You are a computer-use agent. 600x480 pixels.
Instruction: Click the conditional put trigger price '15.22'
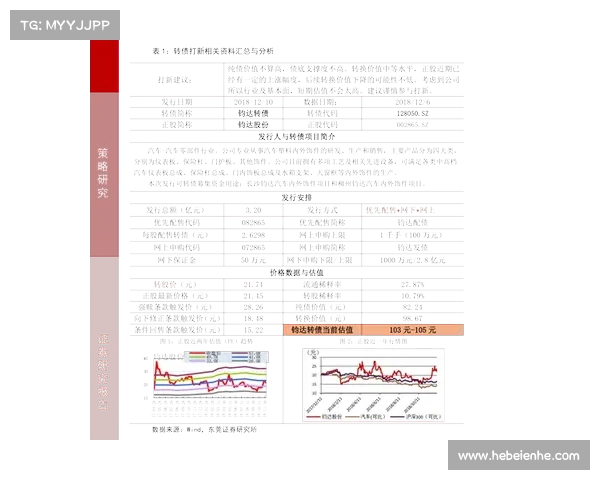point(253,330)
